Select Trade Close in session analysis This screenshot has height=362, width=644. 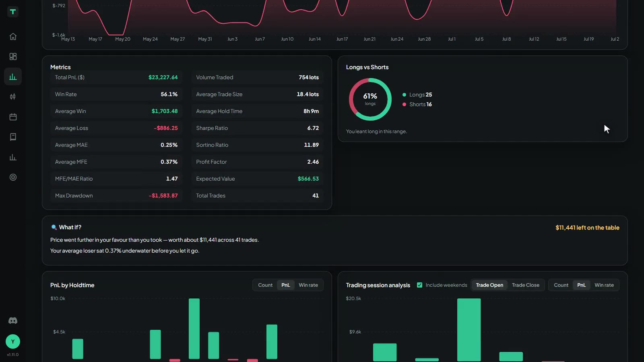coord(525,285)
